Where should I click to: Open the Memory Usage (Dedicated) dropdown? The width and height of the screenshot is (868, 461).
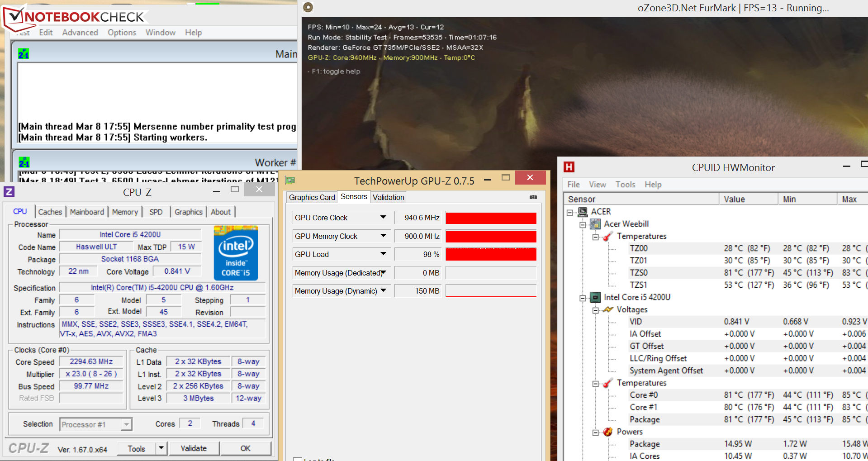click(383, 272)
